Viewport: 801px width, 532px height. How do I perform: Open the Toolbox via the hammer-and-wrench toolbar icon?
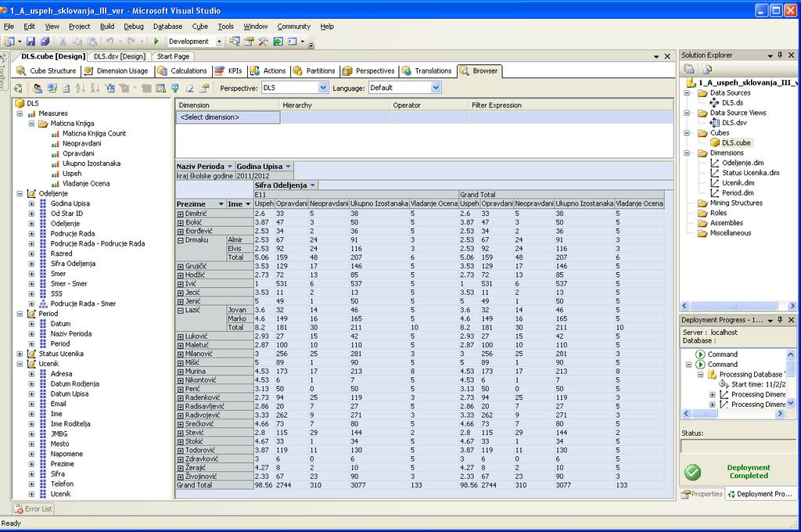(263, 41)
